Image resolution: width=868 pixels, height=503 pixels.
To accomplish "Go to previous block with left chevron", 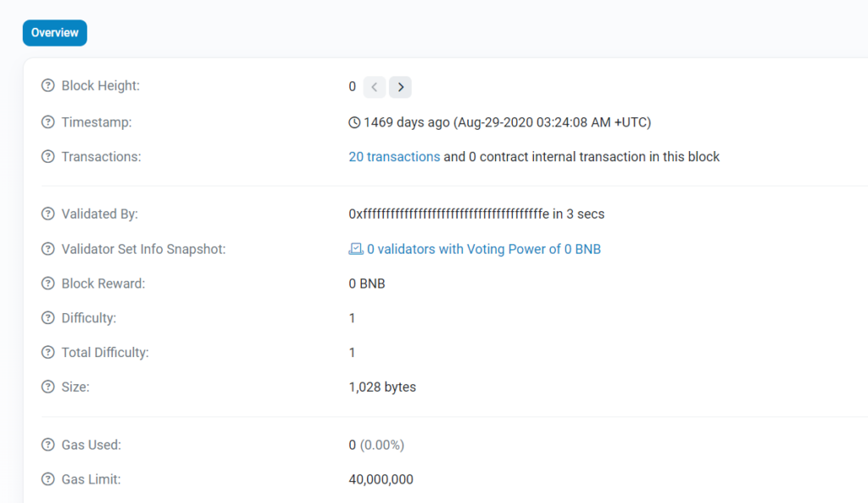I will coord(375,87).
